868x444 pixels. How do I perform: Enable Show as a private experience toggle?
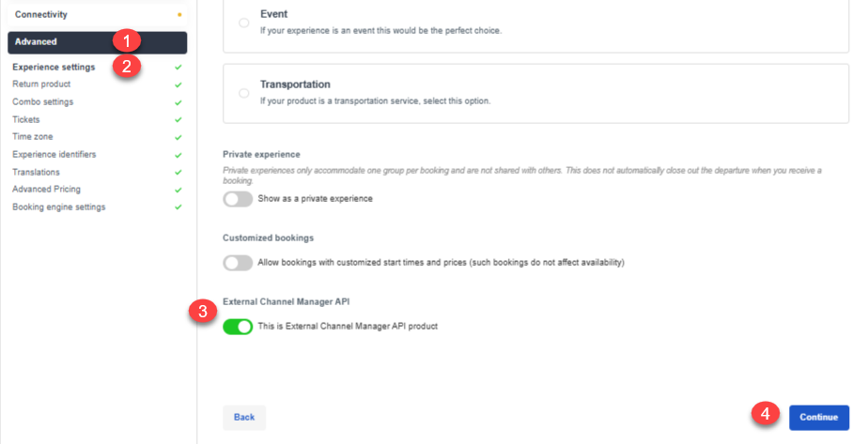point(238,199)
